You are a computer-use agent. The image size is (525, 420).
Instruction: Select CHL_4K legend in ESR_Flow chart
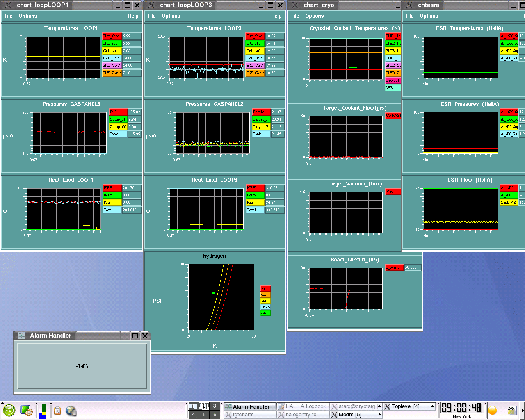pyautogui.click(x=509, y=203)
